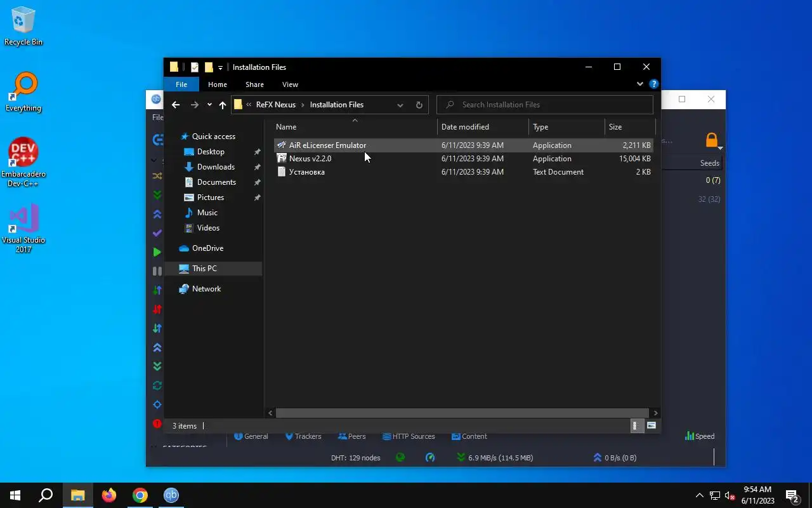This screenshot has height=508, width=812.
Task: Go back with the Back arrow
Action: [176, 105]
